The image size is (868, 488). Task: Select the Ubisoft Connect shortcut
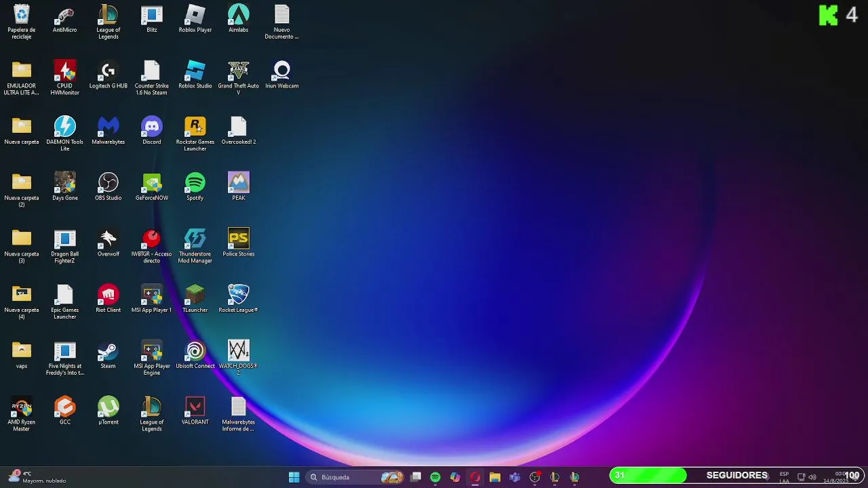coord(195,355)
